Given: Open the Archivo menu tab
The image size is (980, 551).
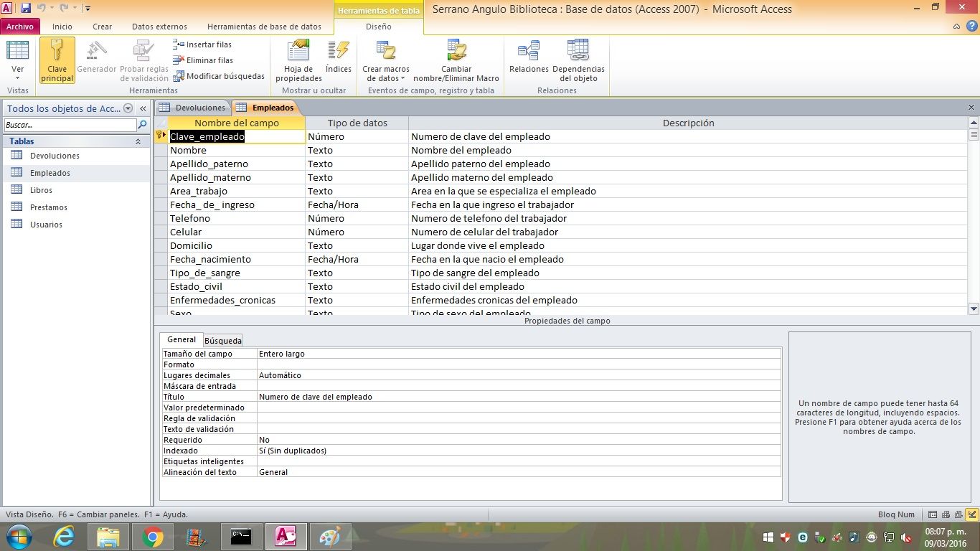Looking at the screenshot, I should (x=20, y=27).
